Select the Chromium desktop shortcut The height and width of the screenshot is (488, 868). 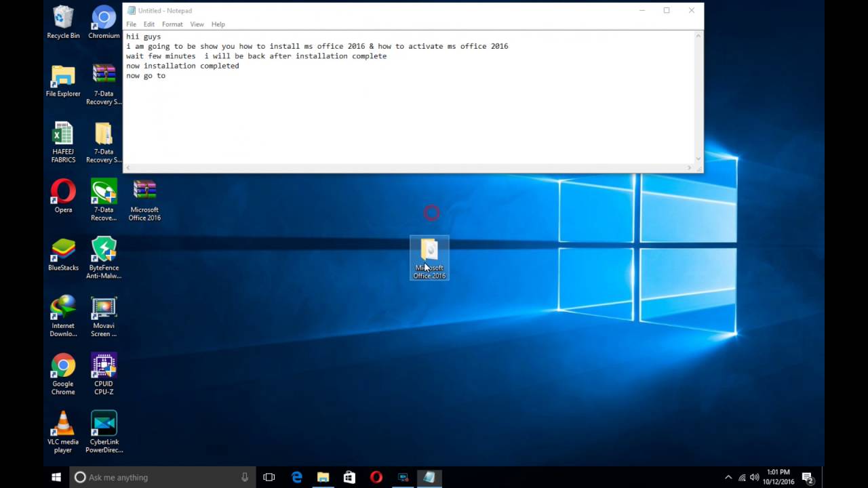pos(104,22)
